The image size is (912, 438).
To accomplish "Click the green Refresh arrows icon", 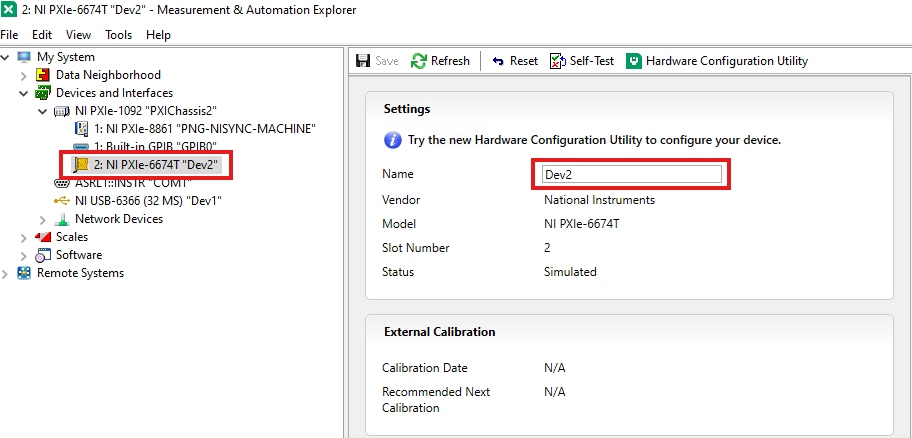I will 419,61.
